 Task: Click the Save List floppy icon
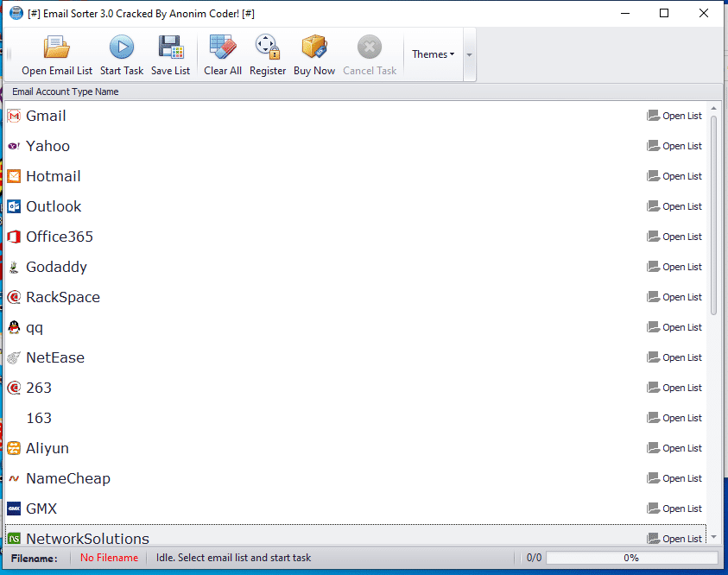point(171,47)
